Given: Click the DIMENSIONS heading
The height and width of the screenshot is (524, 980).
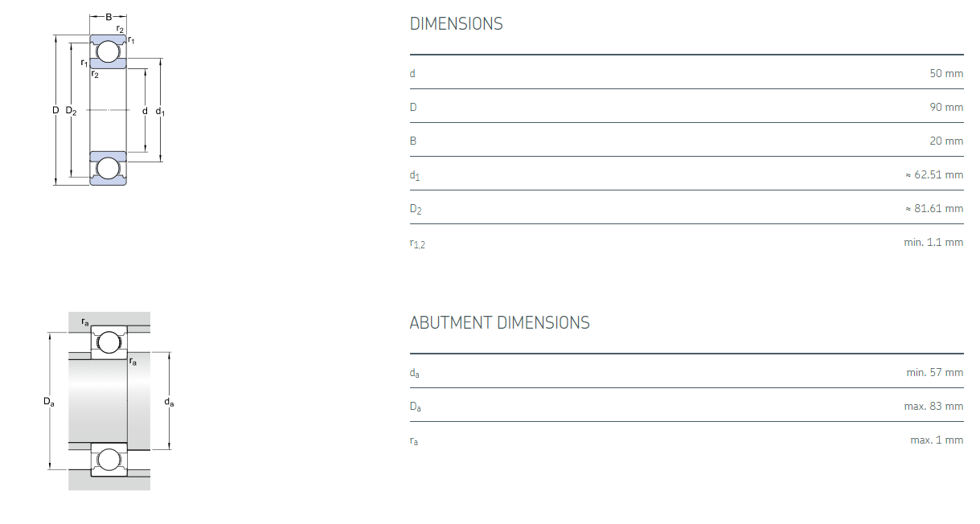Looking at the screenshot, I should [x=456, y=24].
